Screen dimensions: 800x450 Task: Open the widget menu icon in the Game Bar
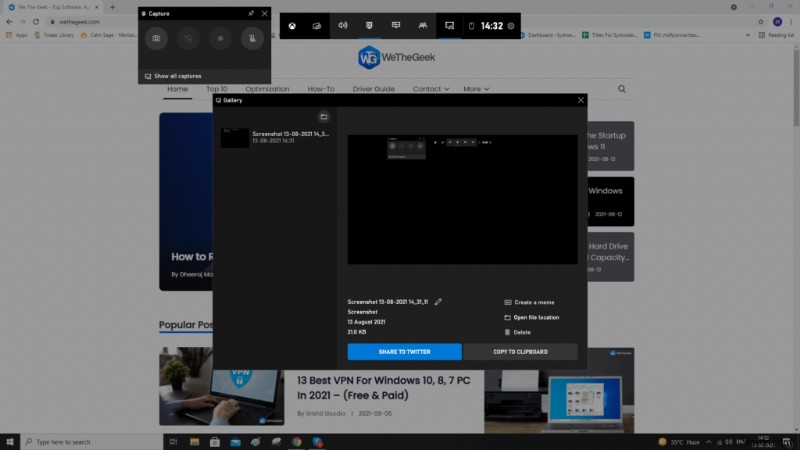(317, 26)
